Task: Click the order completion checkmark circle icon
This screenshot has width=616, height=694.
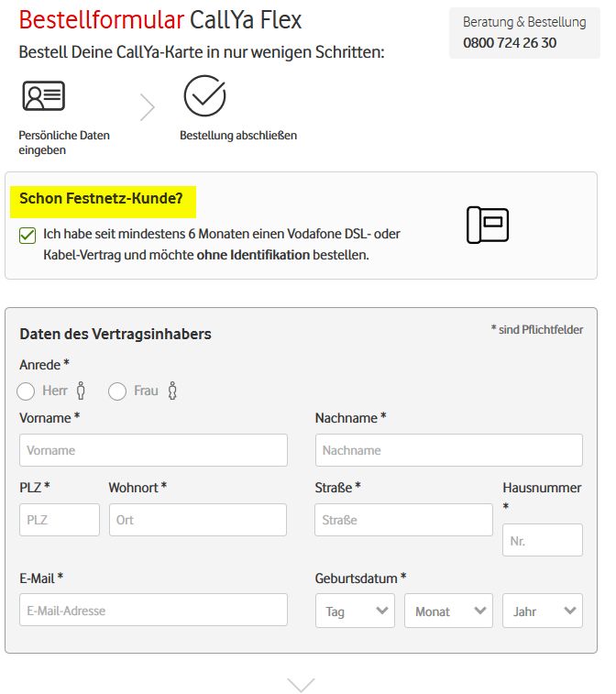Action: click(x=204, y=95)
